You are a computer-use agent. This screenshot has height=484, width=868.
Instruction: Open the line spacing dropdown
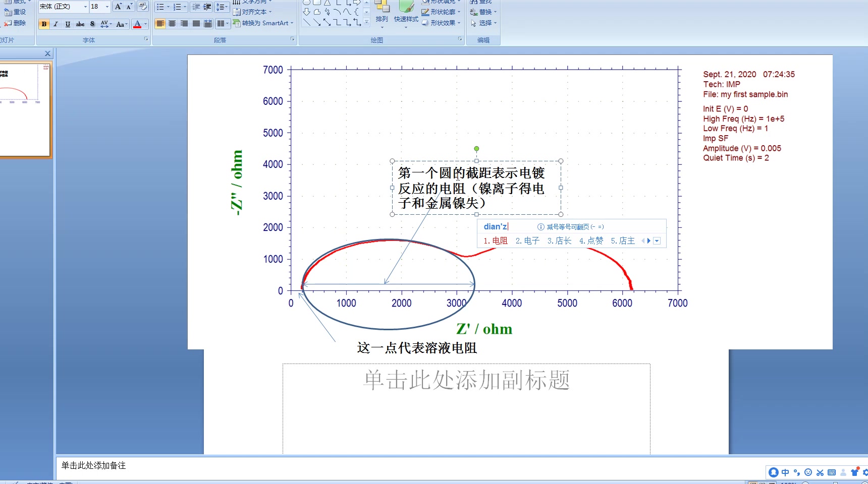click(222, 7)
